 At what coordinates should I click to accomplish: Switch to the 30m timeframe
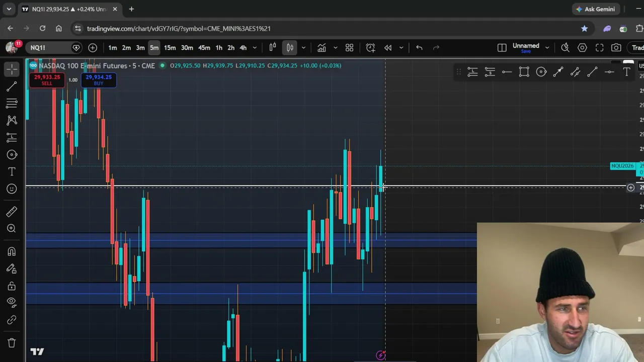point(187,48)
